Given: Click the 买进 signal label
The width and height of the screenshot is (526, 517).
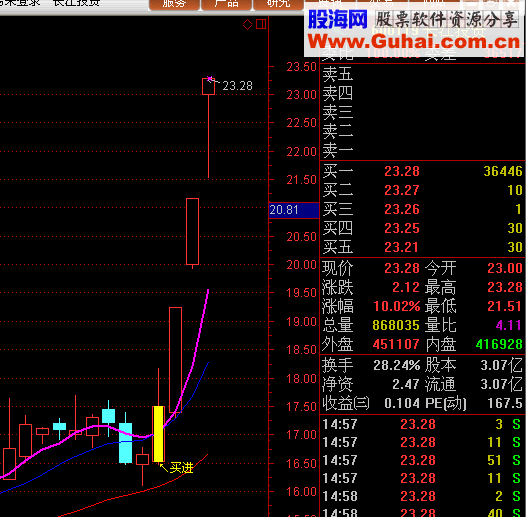Looking at the screenshot, I should pyautogui.click(x=181, y=468).
